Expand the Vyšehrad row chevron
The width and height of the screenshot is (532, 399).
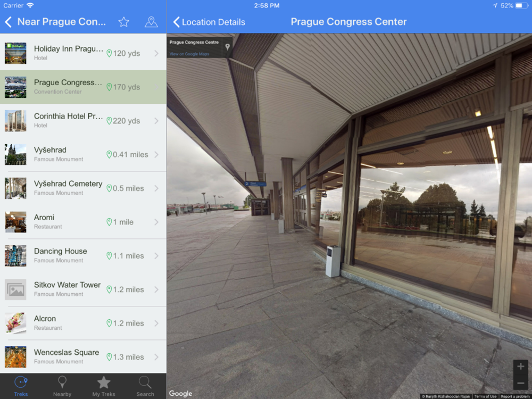click(156, 155)
